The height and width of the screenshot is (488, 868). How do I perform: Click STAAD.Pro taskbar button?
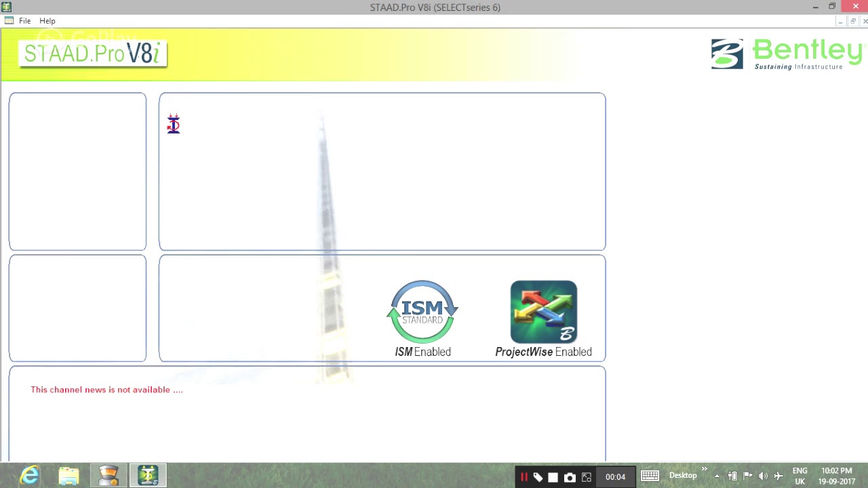tap(148, 476)
